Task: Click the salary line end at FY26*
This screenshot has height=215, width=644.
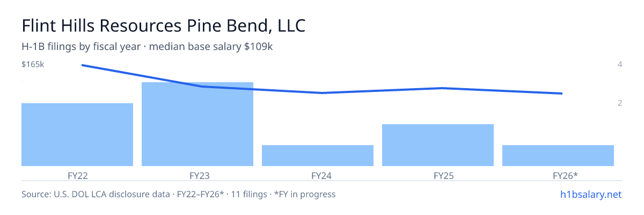Action: coord(562,94)
